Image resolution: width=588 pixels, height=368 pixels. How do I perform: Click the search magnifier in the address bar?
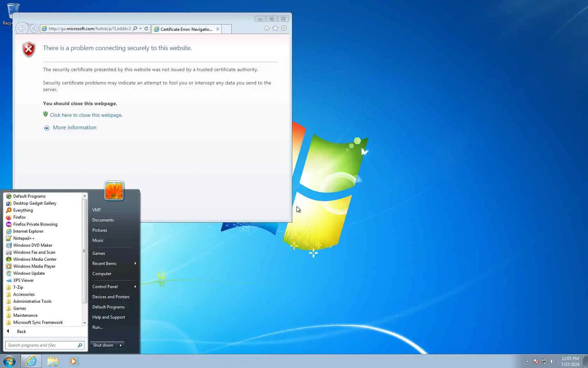135,29
